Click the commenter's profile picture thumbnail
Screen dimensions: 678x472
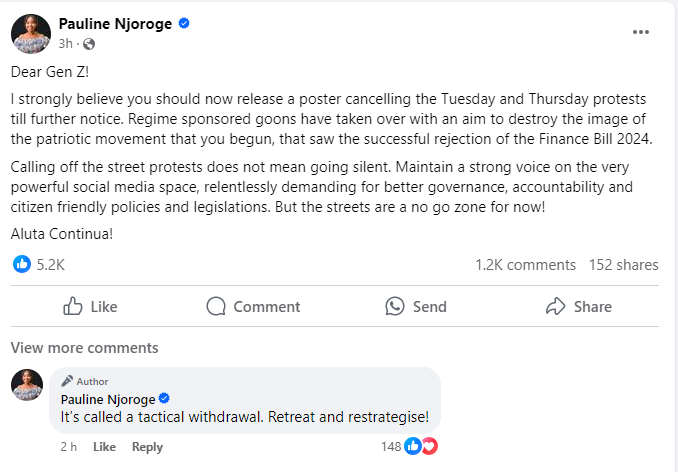click(27, 385)
